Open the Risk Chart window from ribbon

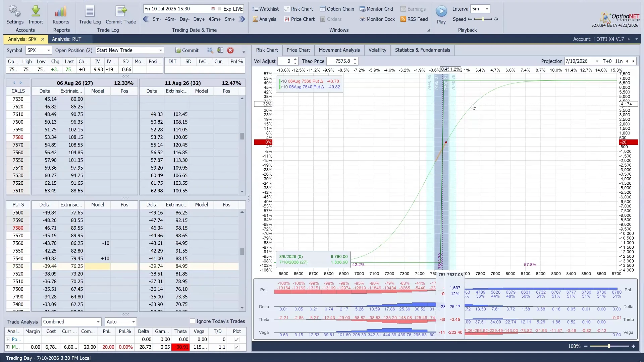tap(298, 9)
